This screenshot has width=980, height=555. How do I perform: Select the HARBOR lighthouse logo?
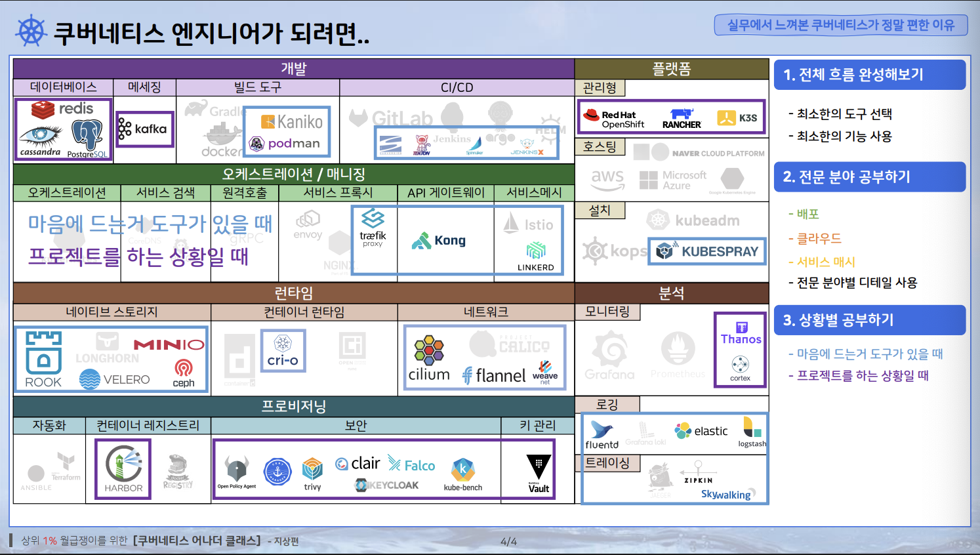click(x=123, y=468)
